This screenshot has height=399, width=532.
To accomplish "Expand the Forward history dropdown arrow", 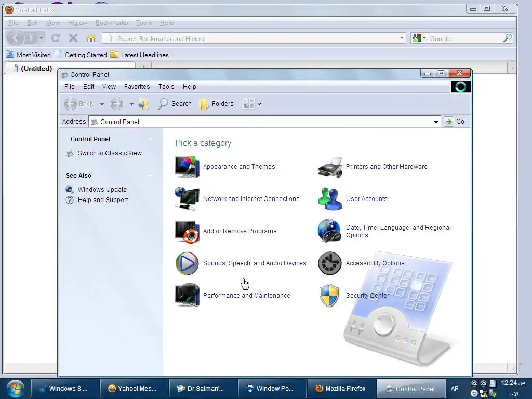I will (131, 104).
